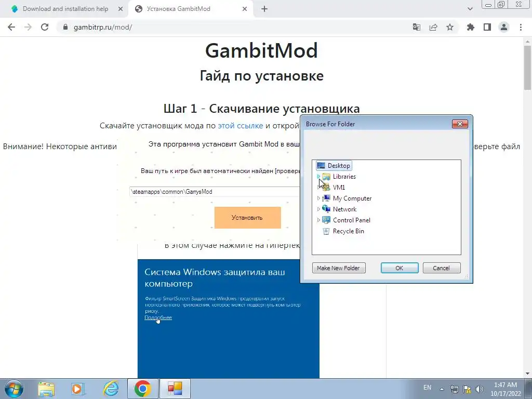Open a new browser tab
This screenshot has width=532, height=399.
(x=264, y=9)
